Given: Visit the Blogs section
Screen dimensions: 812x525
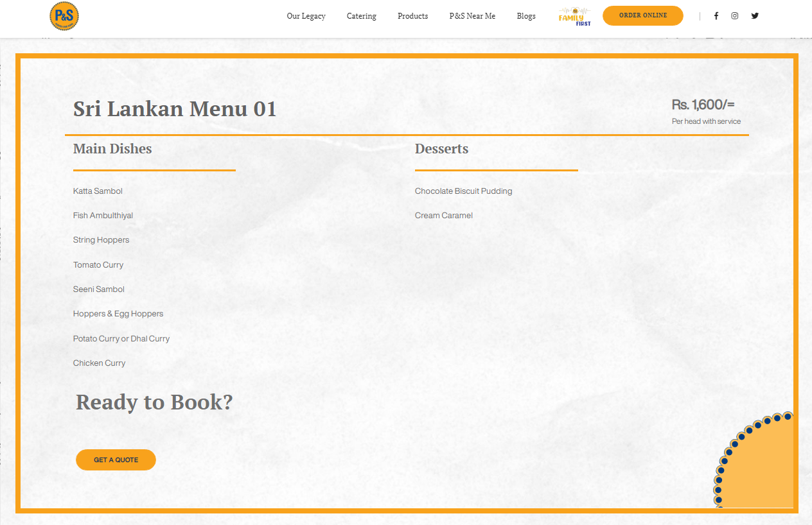Looking at the screenshot, I should click(x=526, y=16).
